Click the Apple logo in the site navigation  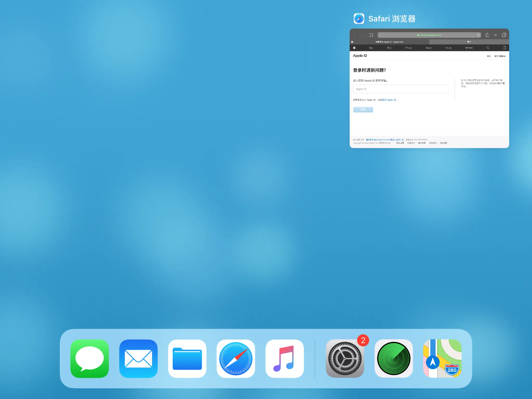coord(354,48)
